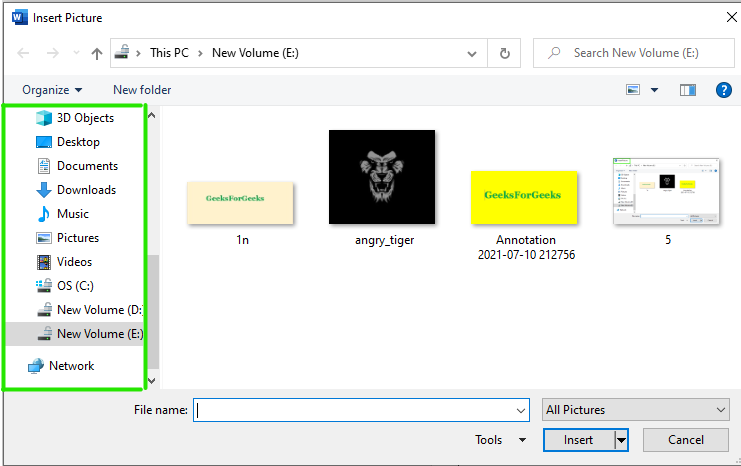Screen dimensions: 741x466
Task: Expand the chevron after This PC breadcrumb
Action: [200, 53]
